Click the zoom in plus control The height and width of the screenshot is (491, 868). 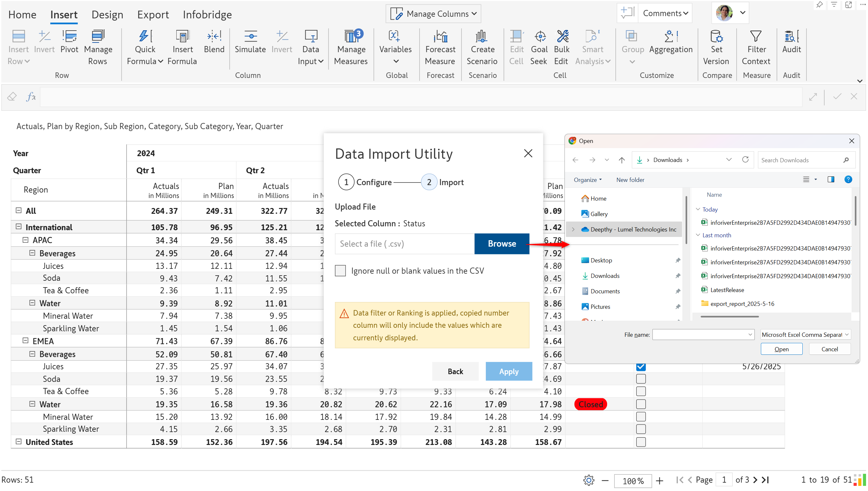tap(660, 480)
